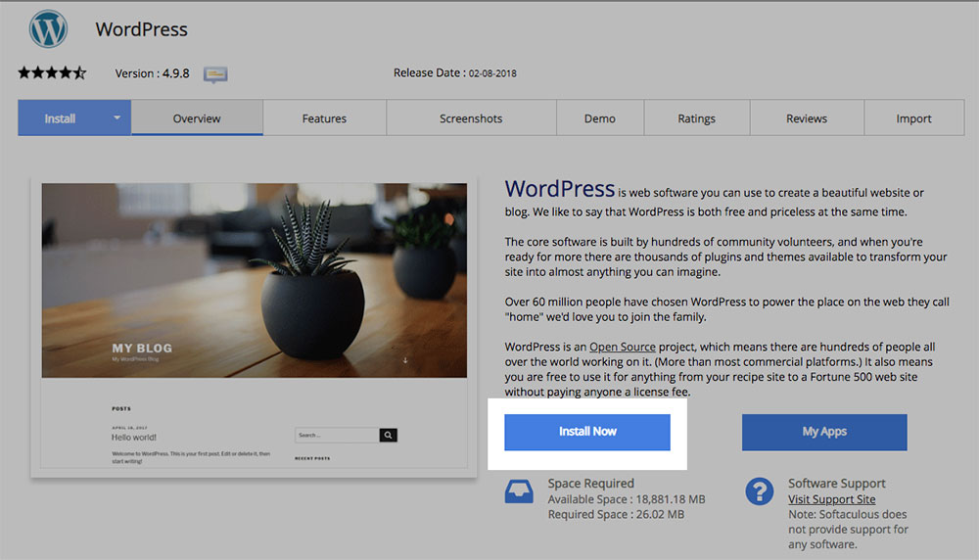Open the Features tab
This screenshot has width=979, height=560.
point(324,118)
